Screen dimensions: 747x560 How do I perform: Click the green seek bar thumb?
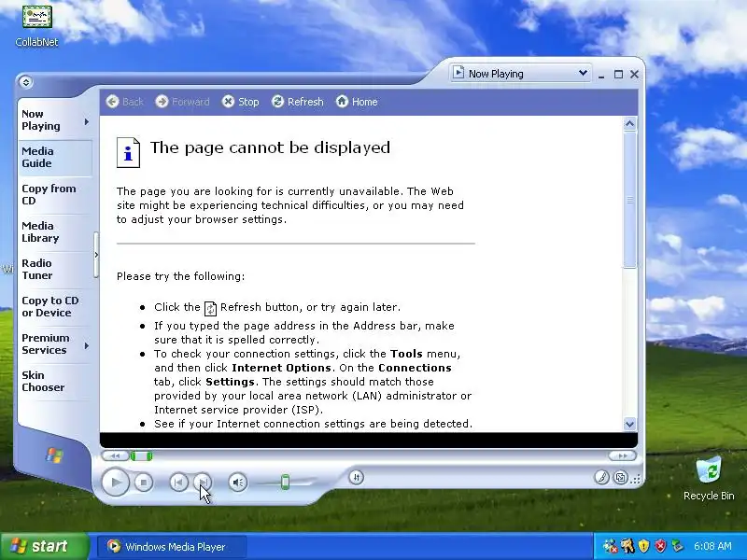[142, 456]
